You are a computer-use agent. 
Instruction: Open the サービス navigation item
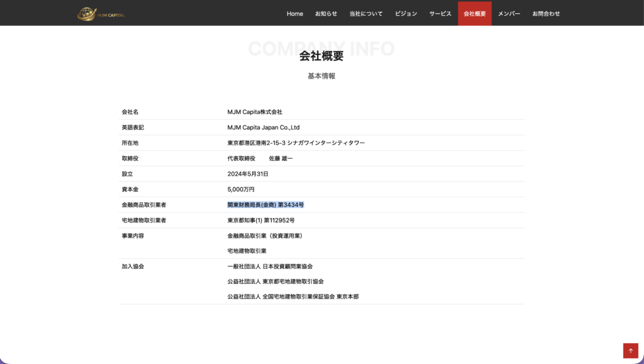pyautogui.click(x=440, y=14)
